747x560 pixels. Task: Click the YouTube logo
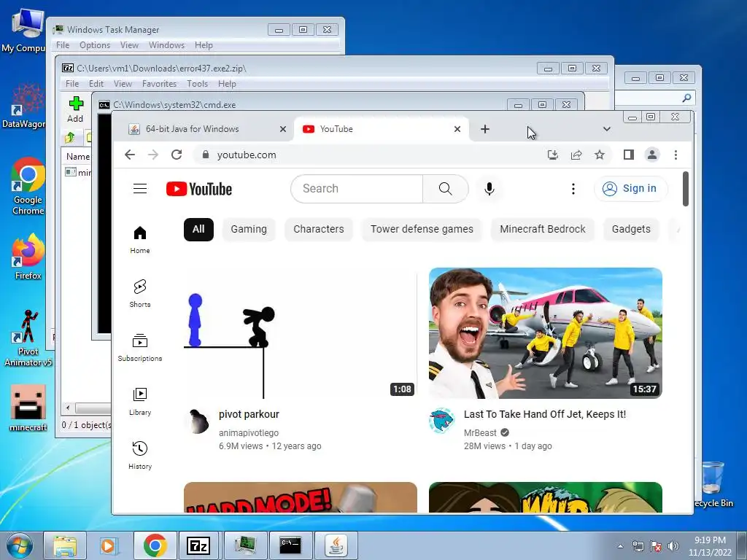(x=199, y=189)
